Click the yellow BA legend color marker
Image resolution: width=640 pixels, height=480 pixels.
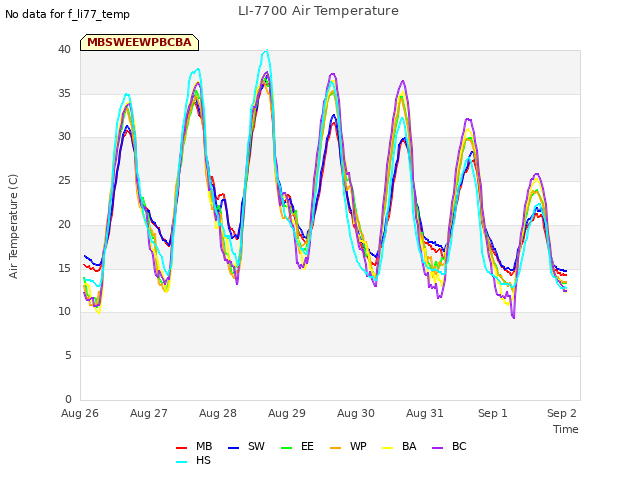(387, 448)
